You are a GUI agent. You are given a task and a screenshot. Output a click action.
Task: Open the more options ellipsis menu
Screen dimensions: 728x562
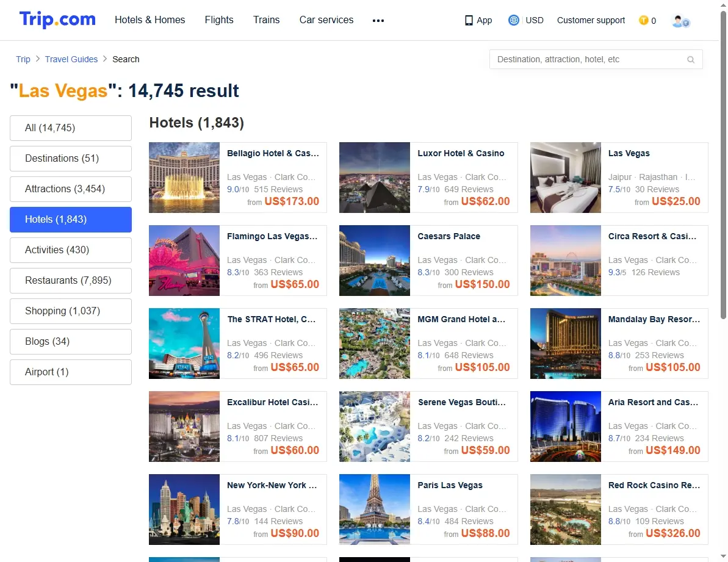pos(378,20)
